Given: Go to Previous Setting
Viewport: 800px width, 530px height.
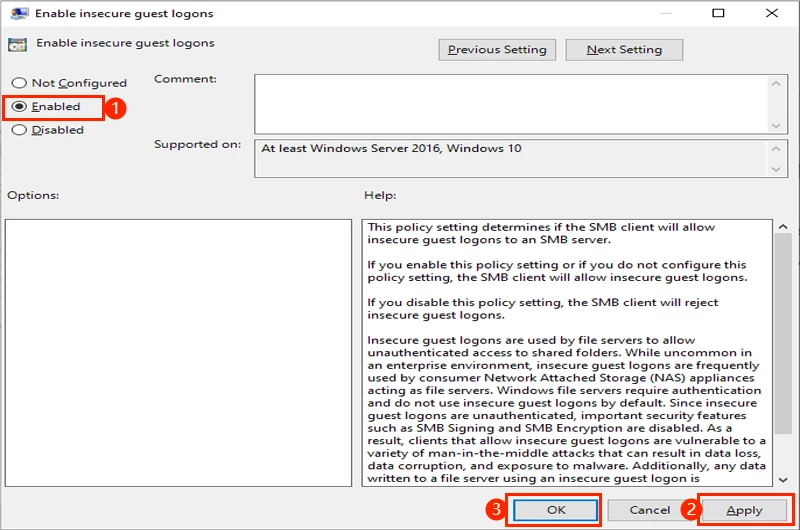Looking at the screenshot, I should click(497, 49).
